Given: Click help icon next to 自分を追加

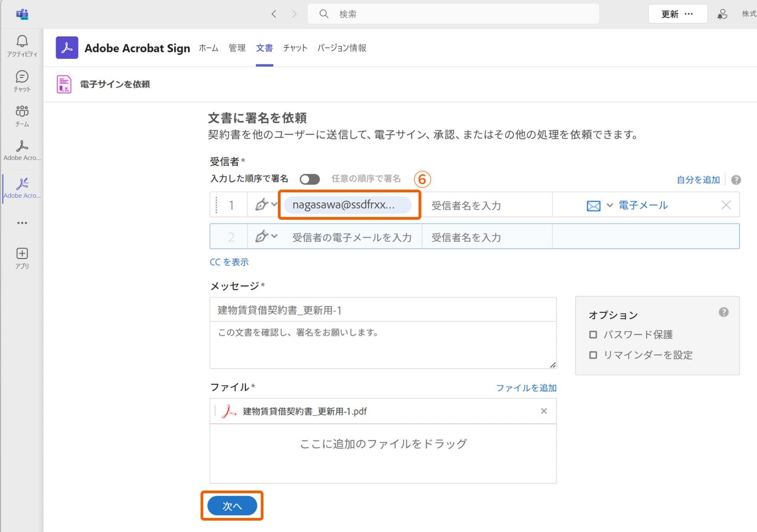Looking at the screenshot, I should pyautogui.click(x=736, y=180).
